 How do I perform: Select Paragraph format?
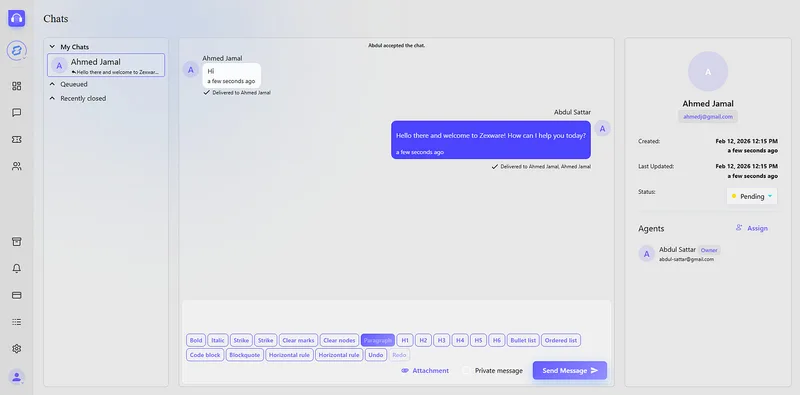[378, 340]
